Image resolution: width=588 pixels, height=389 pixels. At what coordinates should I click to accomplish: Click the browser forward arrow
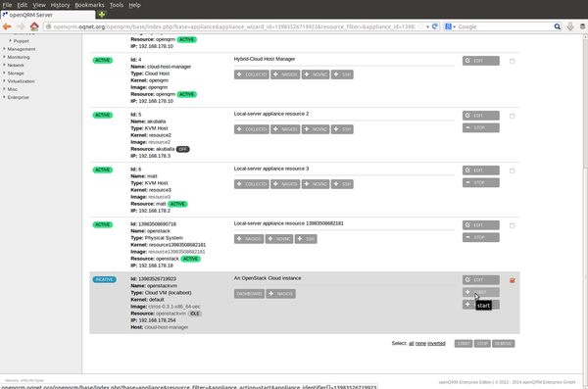click(21, 26)
